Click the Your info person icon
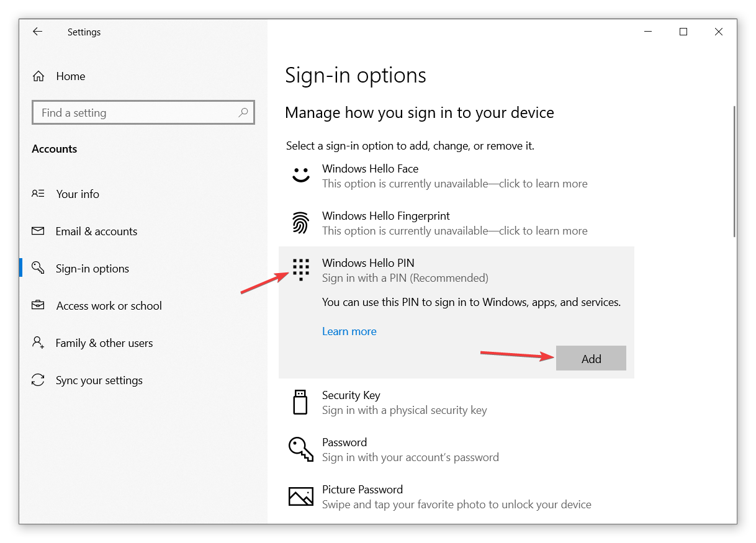Viewport: 756px width, 543px height. point(38,194)
